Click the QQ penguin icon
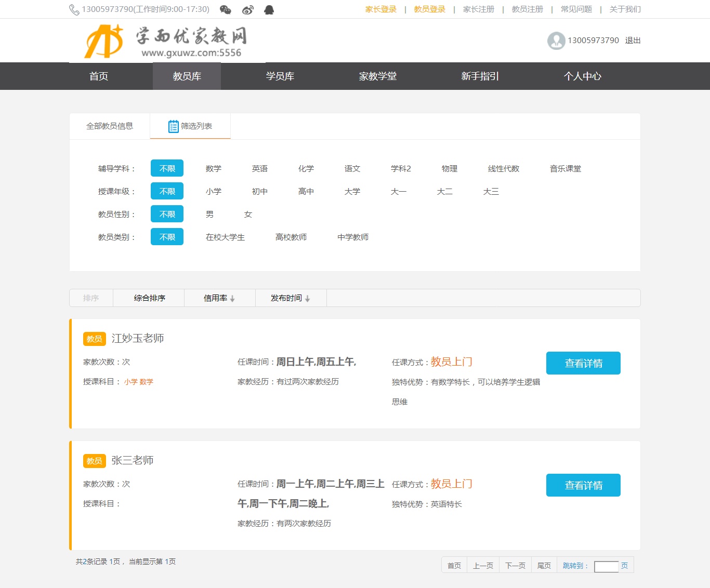The width and height of the screenshot is (710, 588). (x=269, y=9)
